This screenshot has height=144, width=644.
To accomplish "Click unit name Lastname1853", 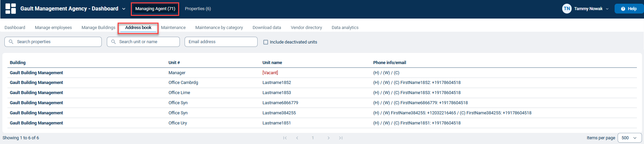I will (277, 93).
